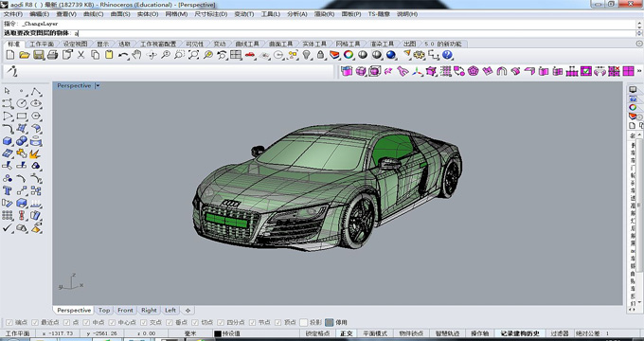Screen dimensions: 644x341
Task: Toggle the 最近点 osnap checkbox
Action: coord(35,322)
